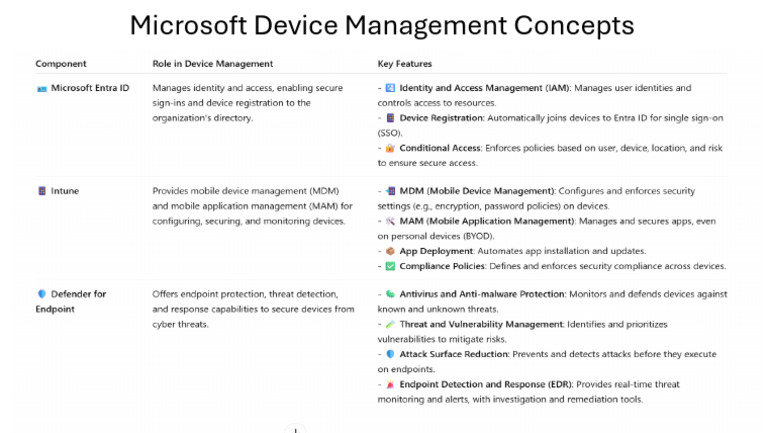Click the Microsoft Entra ID card icon
768x433 pixels.
[42, 89]
